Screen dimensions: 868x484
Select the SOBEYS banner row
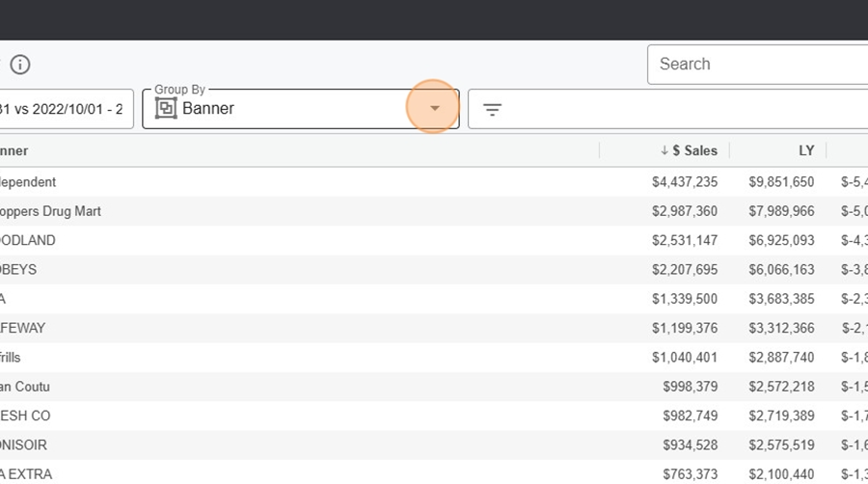pos(434,270)
